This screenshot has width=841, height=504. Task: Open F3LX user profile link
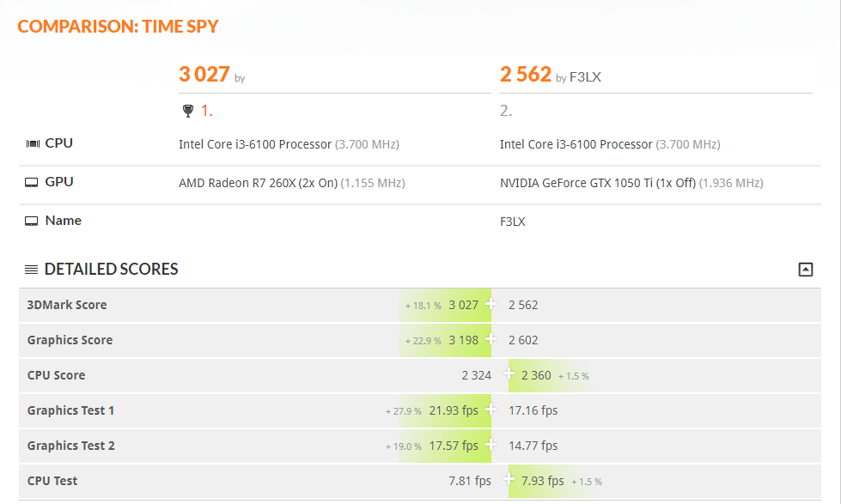585,77
